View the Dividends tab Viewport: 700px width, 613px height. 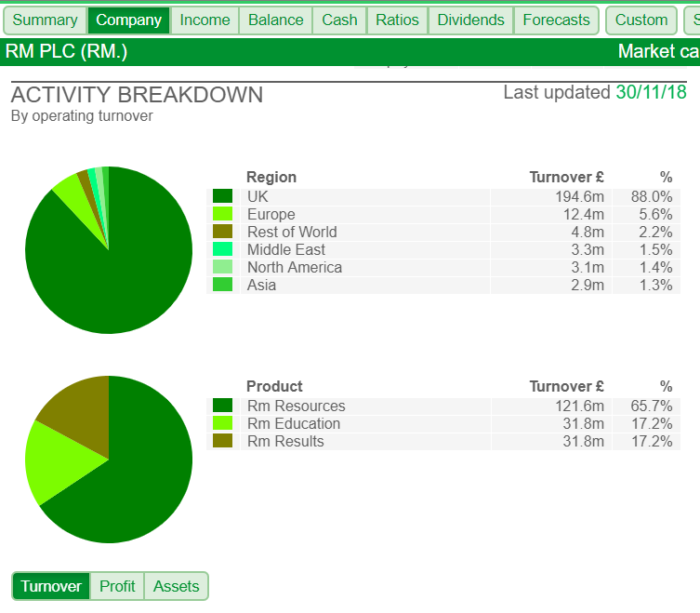coord(471,20)
